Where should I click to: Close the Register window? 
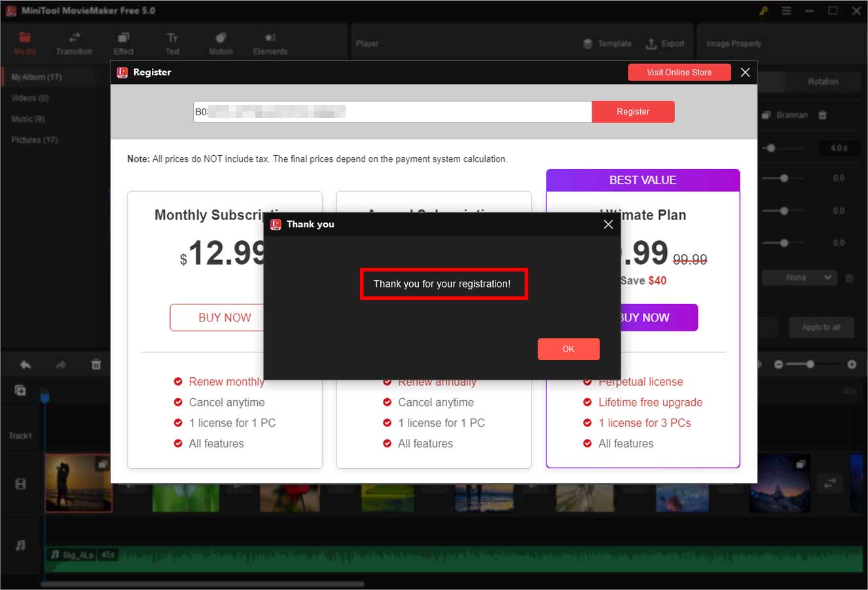(x=745, y=72)
